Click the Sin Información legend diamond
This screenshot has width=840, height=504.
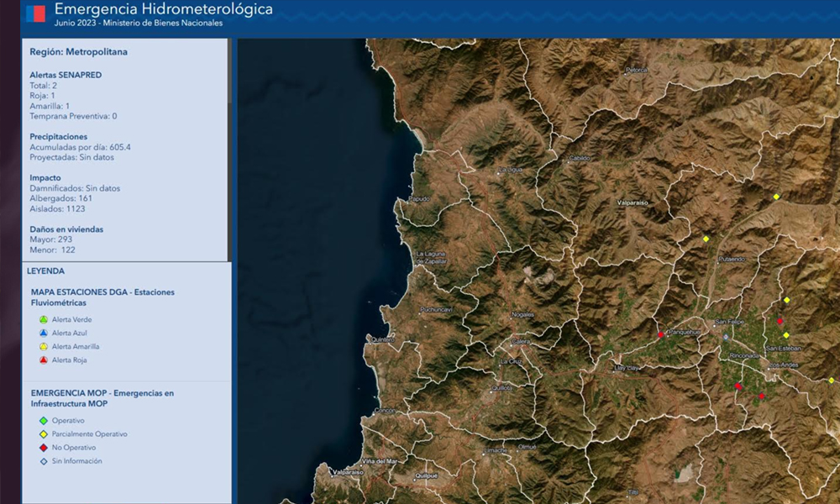[43, 461]
